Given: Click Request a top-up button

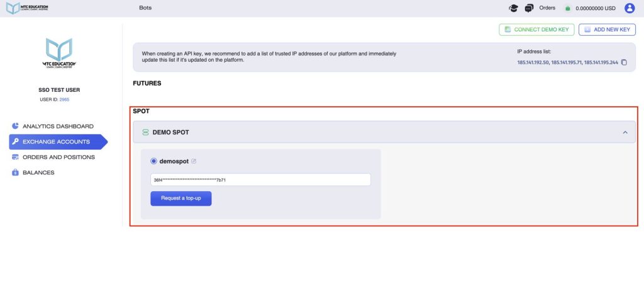Looking at the screenshot, I should tap(180, 198).
